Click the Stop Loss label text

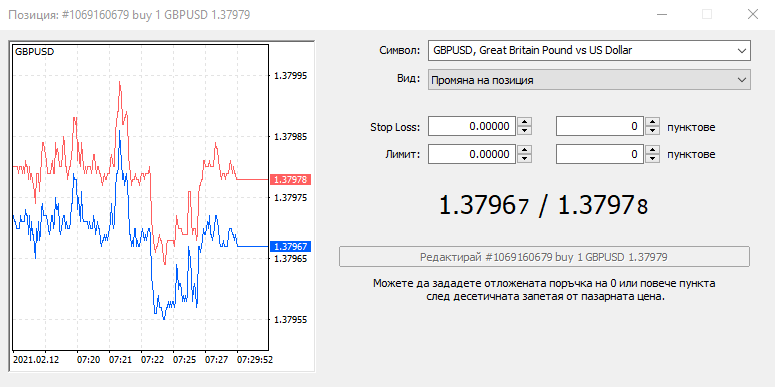click(395, 127)
